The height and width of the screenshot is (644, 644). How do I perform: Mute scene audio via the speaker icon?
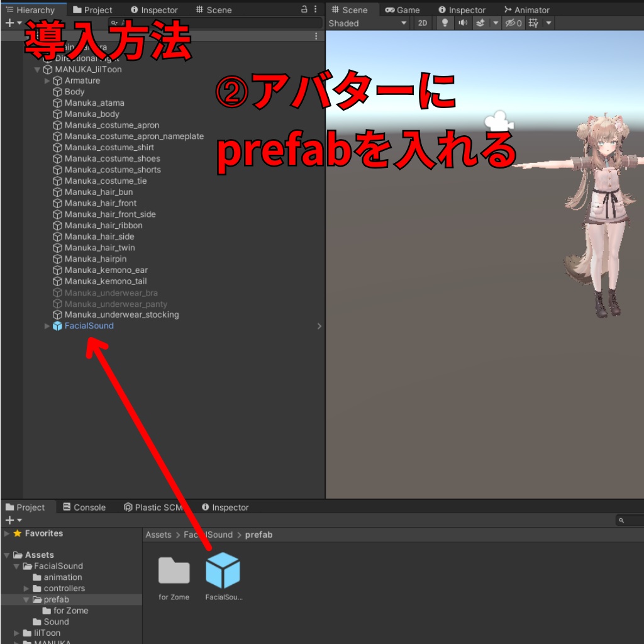tap(463, 23)
